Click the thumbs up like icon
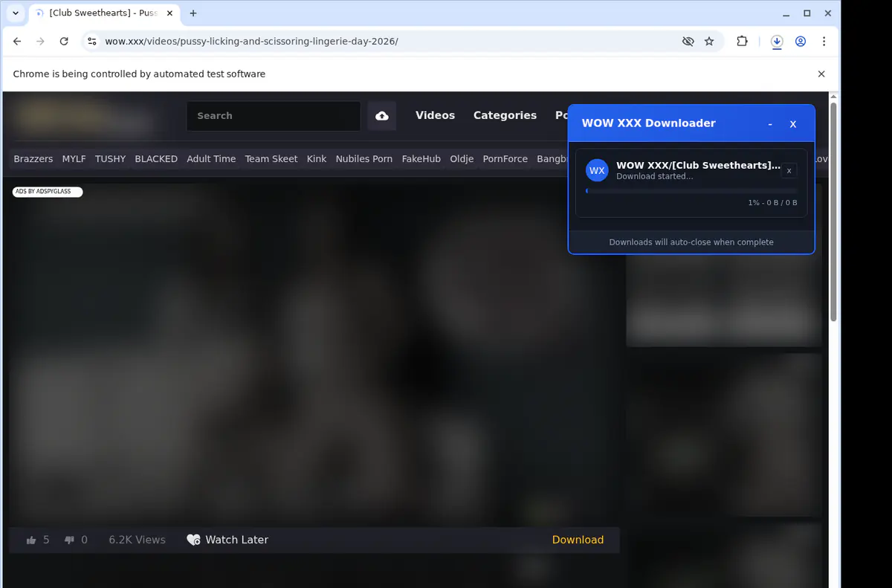The width and height of the screenshot is (892, 588). (31, 540)
